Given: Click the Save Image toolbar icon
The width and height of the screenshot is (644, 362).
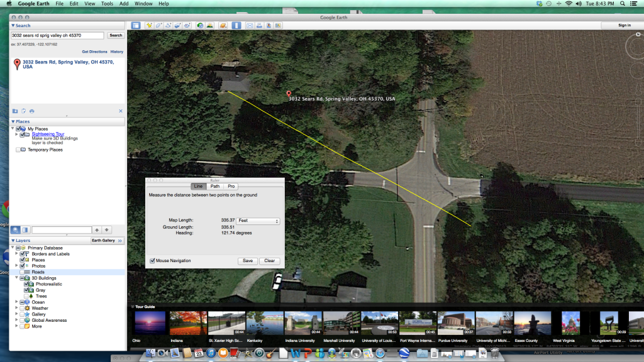Looking at the screenshot, I should coord(269,25).
